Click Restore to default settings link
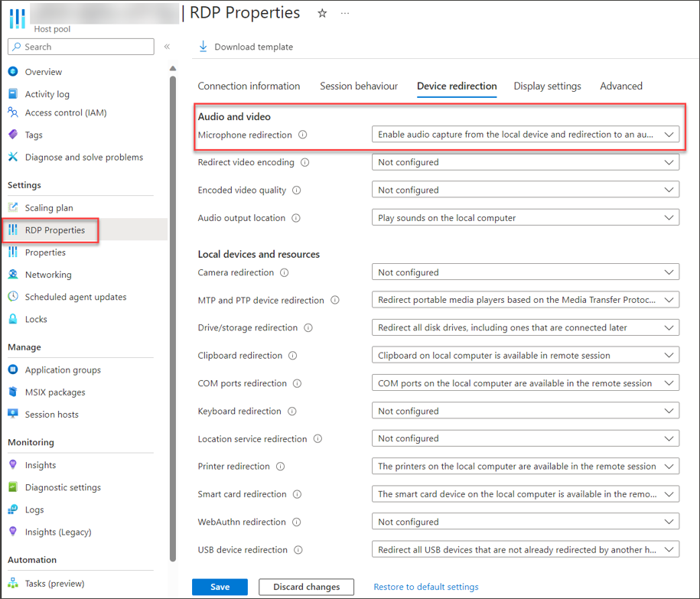 [426, 587]
